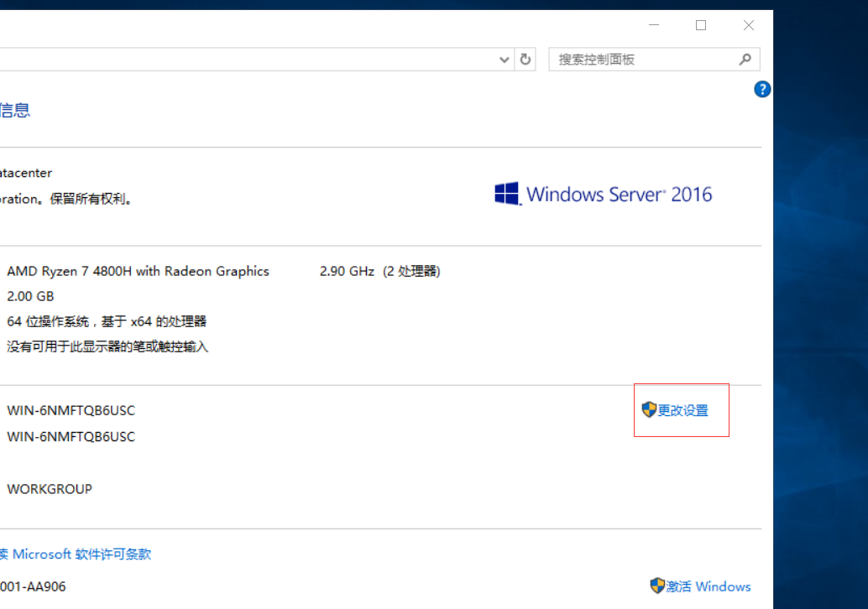The height and width of the screenshot is (609, 868).
Task: Open the help question mark icon
Action: pos(762,89)
